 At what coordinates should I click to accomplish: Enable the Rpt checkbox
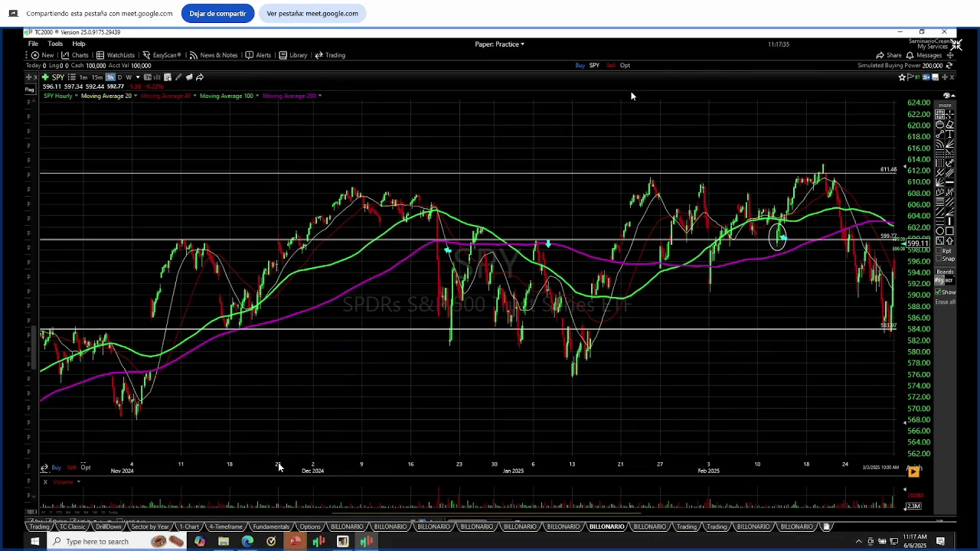point(939,250)
